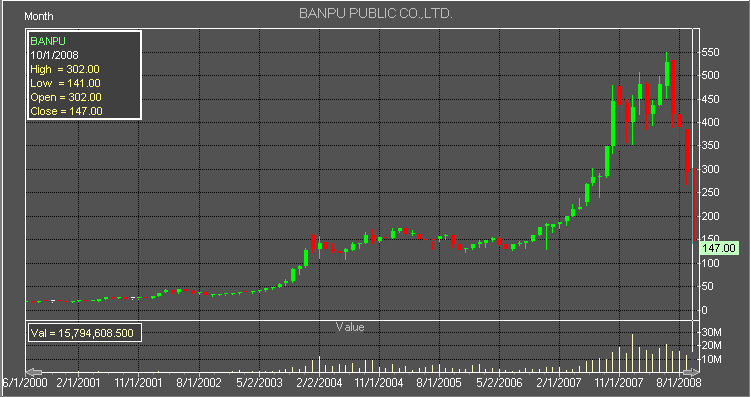
Task: Click the 10M volume axis label
Action: [712, 359]
